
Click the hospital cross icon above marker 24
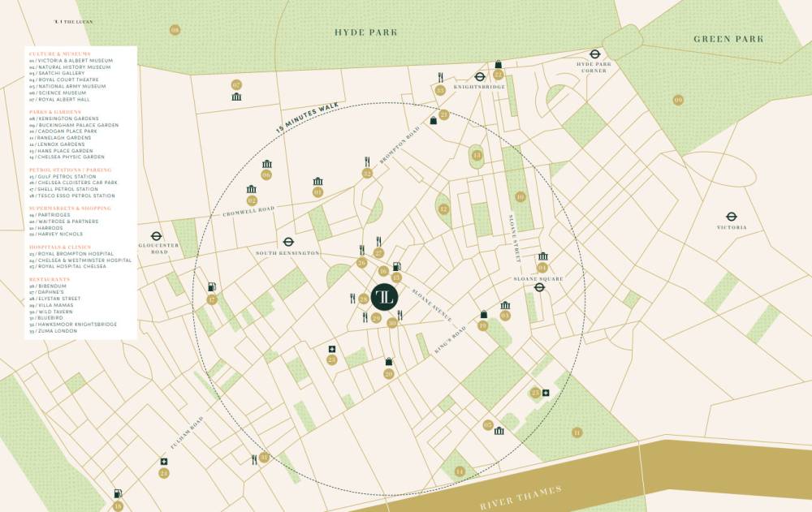[x=164, y=462]
